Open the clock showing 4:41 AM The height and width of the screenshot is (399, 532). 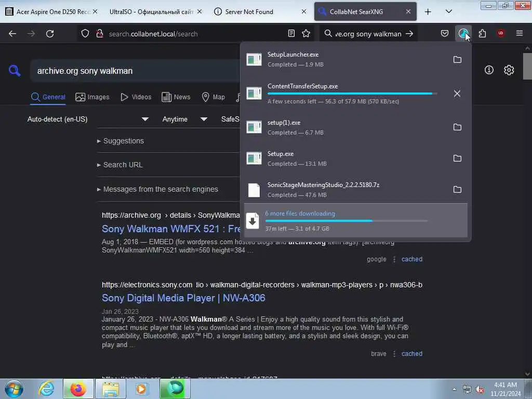click(505, 389)
